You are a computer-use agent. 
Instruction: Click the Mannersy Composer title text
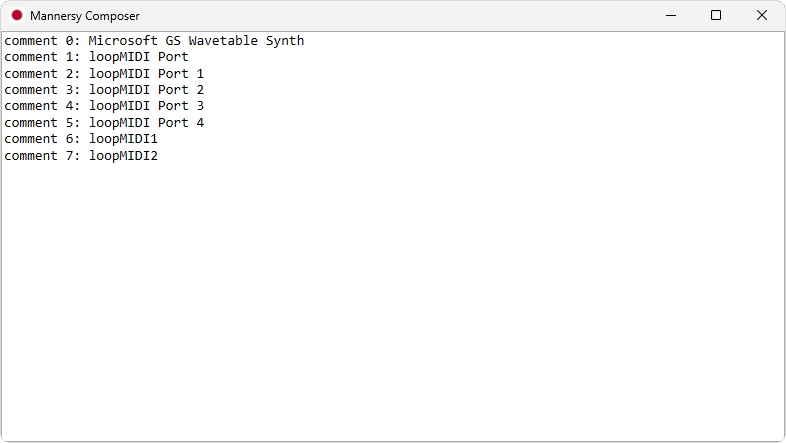coord(85,16)
